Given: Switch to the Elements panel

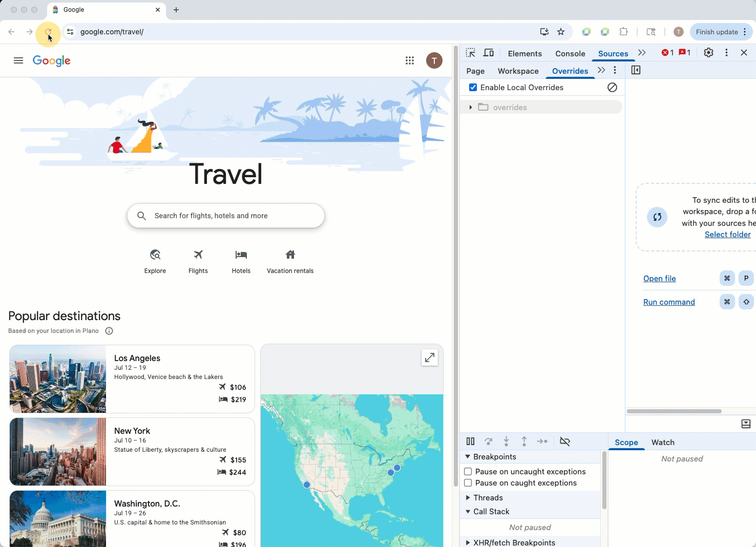Looking at the screenshot, I should pos(525,53).
